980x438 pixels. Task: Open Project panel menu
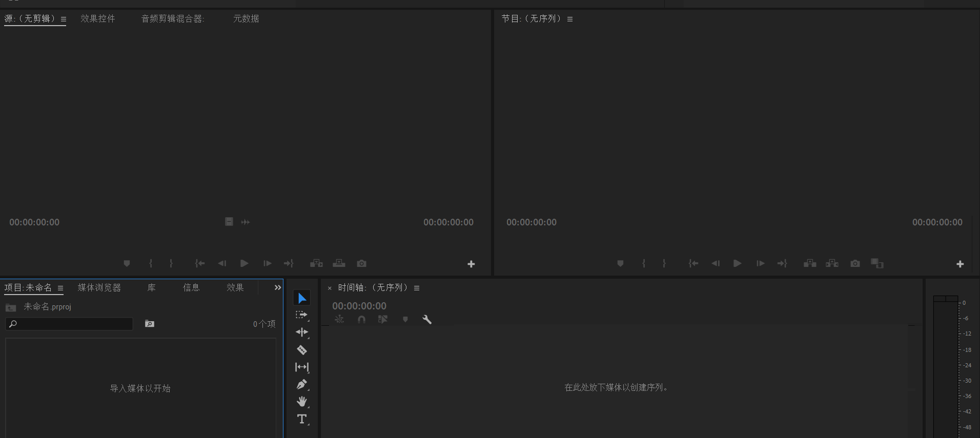(60, 288)
